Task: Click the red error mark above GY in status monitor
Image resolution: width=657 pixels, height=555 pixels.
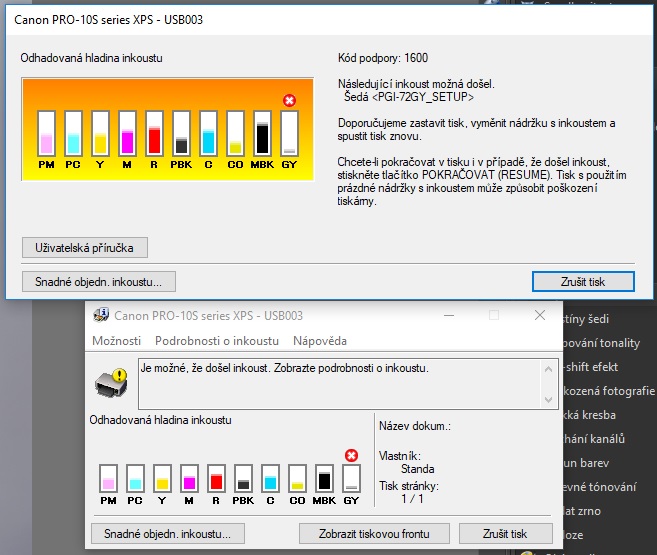Action: tap(351, 456)
